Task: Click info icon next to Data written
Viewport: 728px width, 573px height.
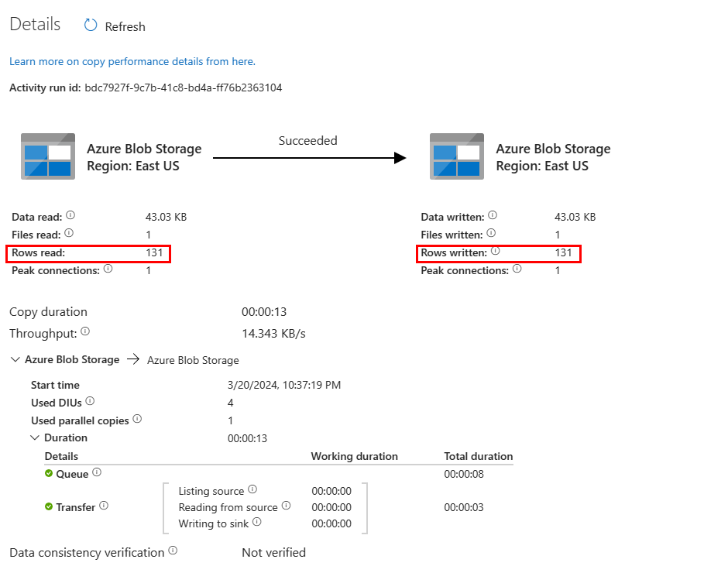Action: click(493, 215)
